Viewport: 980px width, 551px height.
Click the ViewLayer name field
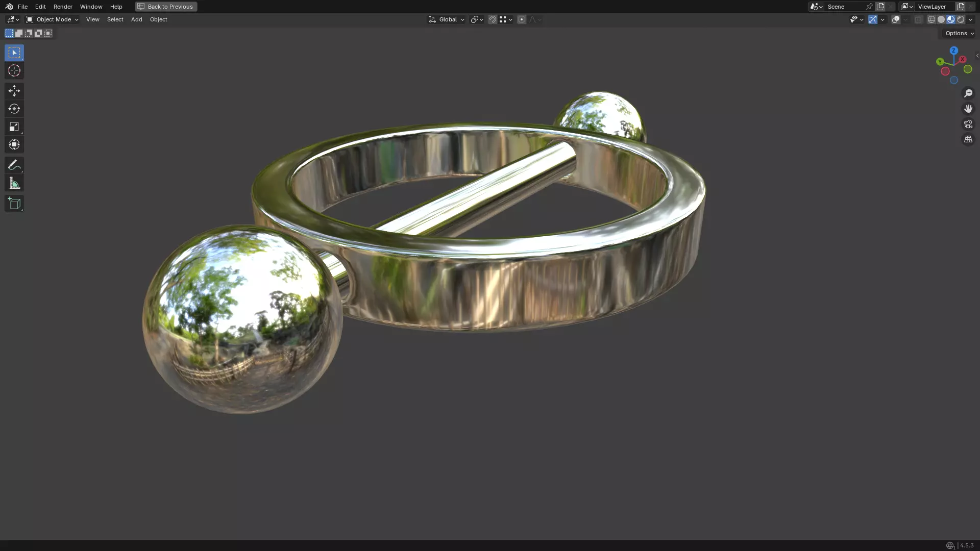click(935, 7)
